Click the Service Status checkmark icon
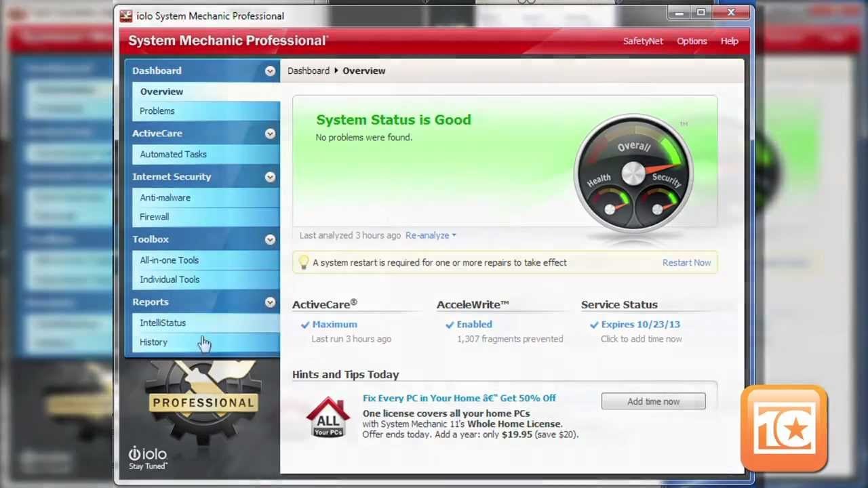868x488 pixels. 594,325
